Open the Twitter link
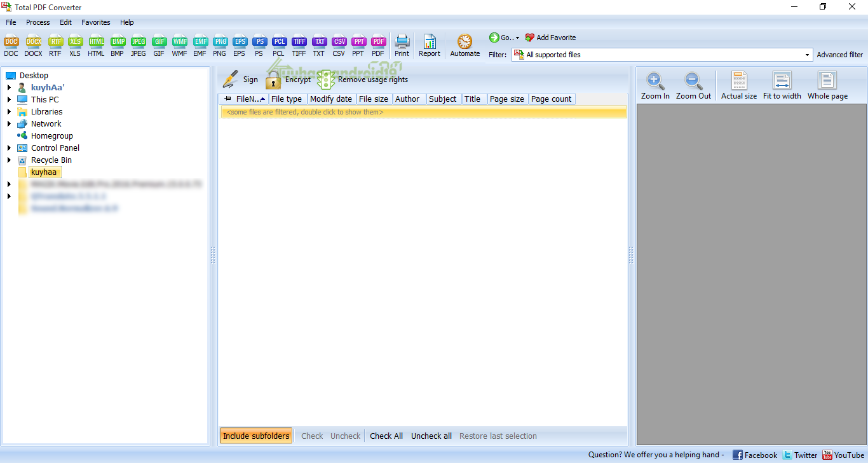Screen dimensions: 868x463 (800, 455)
